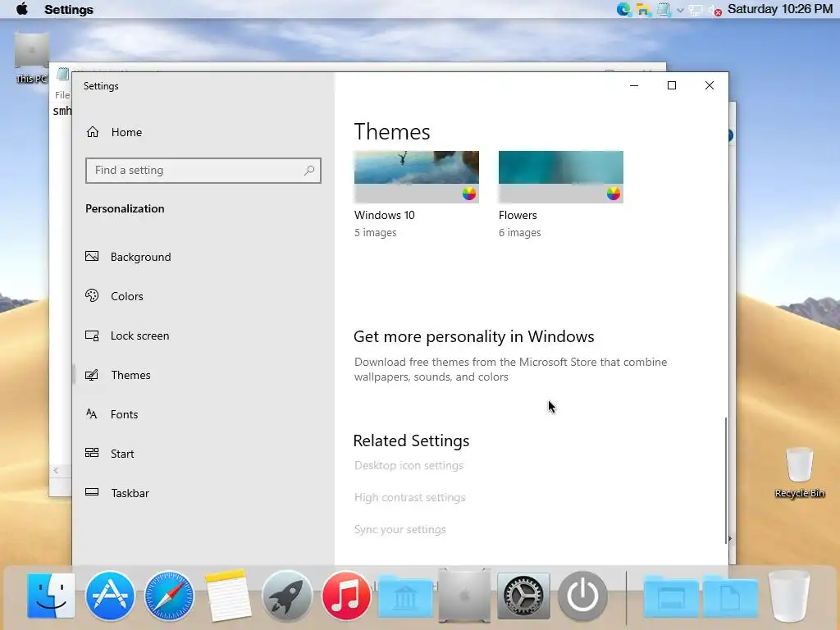
Task: Click into Find a setting box
Action: click(203, 171)
